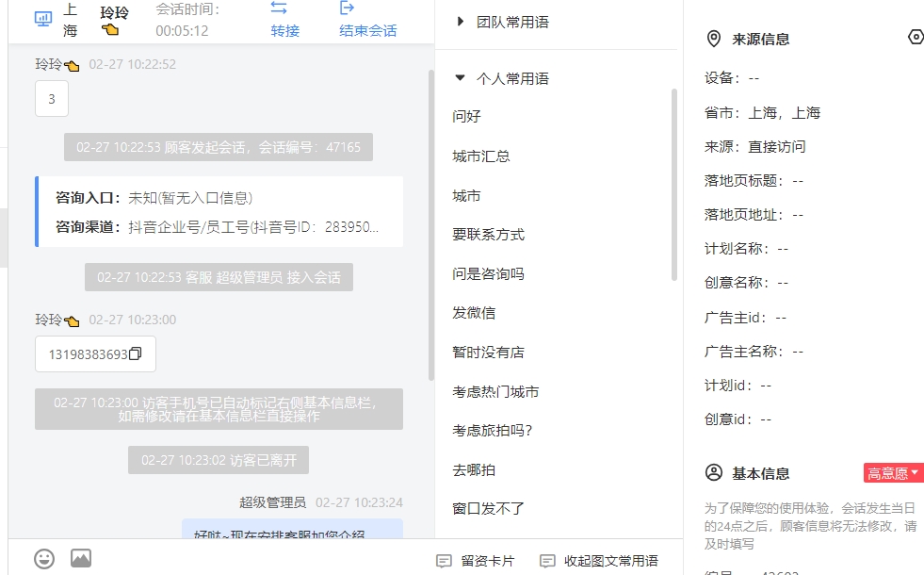Click the 访客已离开 notice
The width and height of the screenshot is (924, 575).
pyautogui.click(x=219, y=460)
